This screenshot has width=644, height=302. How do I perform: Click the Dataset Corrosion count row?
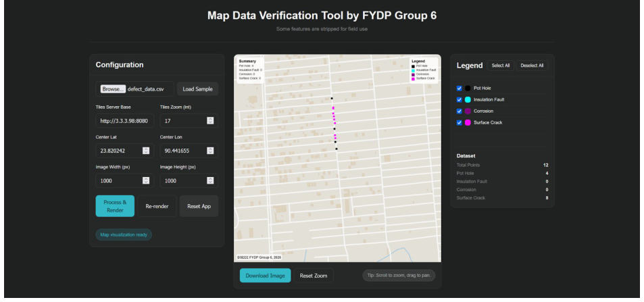(x=502, y=190)
